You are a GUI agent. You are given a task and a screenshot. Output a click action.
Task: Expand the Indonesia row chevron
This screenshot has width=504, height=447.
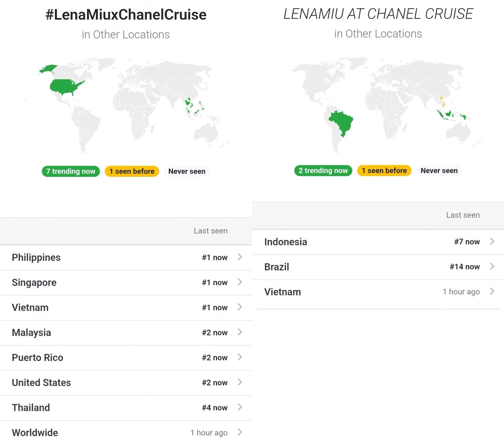pos(492,241)
